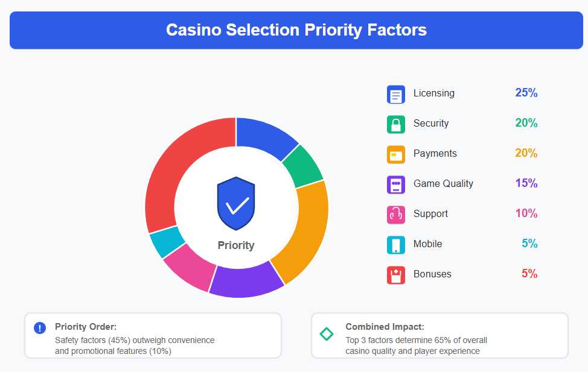Click the green diamond Combined Impact icon

(x=327, y=333)
